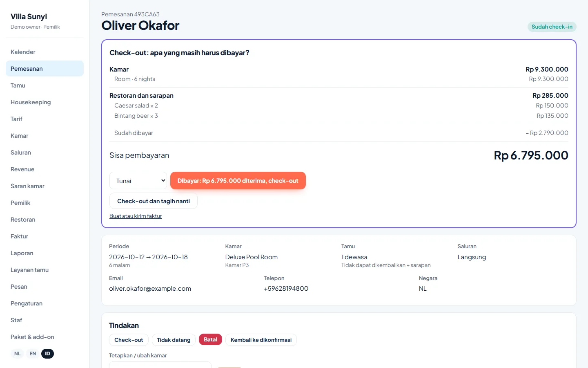Open Housekeeping section
The image size is (588, 368).
[45, 102]
